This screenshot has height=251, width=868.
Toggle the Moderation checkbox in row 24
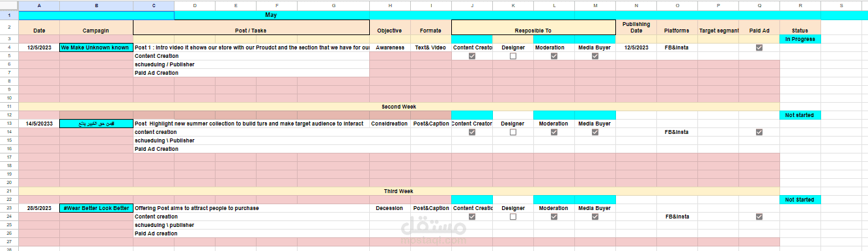pos(554,217)
